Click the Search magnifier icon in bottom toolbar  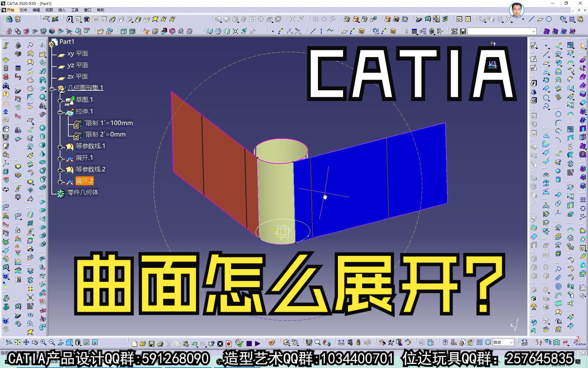(x=318, y=343)
